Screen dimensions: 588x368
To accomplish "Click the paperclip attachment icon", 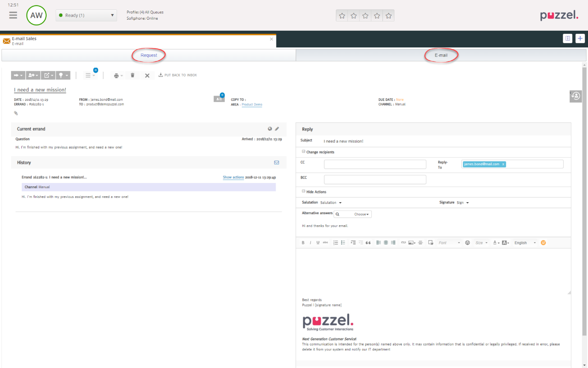I will coord(16,113).
